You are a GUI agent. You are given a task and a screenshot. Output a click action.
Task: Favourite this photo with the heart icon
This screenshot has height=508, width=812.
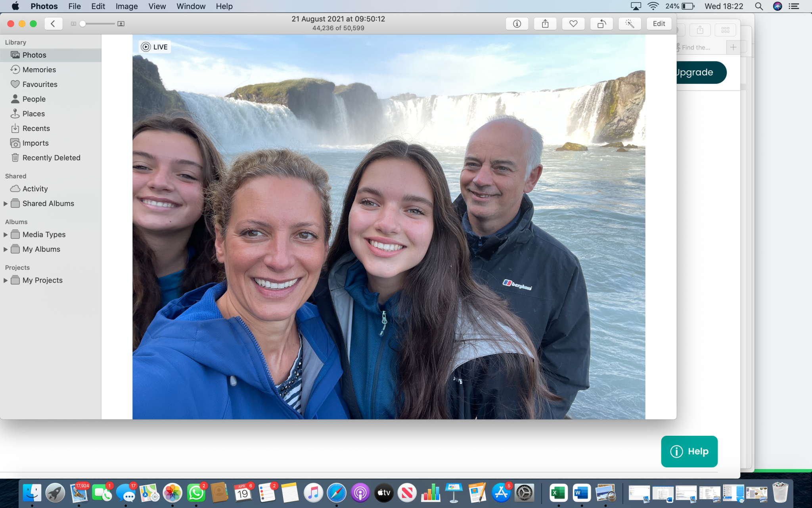tap(573, 24)
